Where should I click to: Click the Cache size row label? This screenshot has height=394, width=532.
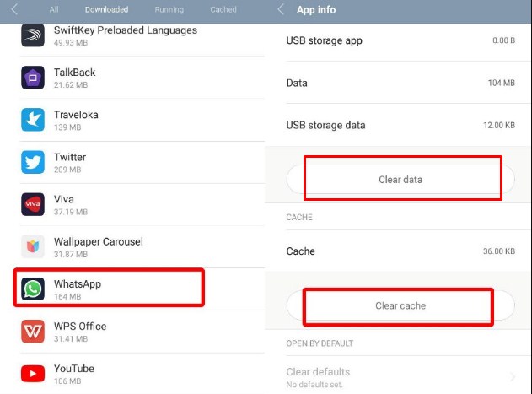tap(301, 251)
